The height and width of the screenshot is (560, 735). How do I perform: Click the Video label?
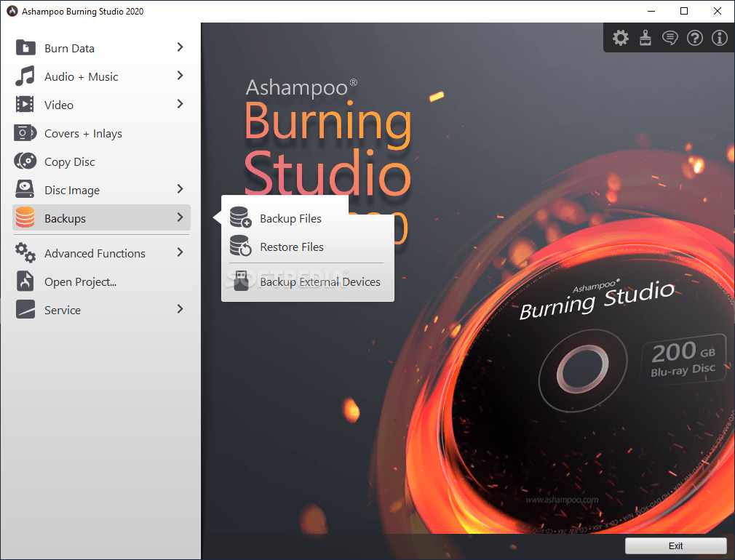[59, 105]
